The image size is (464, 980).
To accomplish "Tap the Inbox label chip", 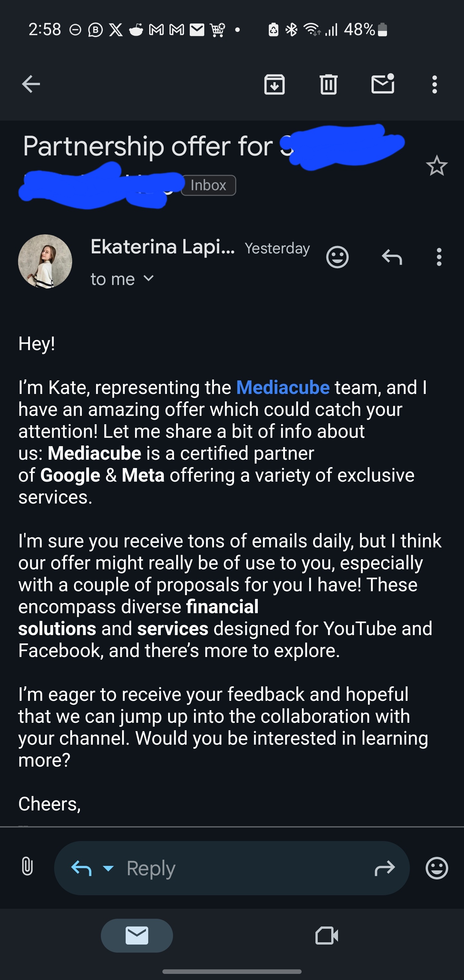I will click(x=208, y=185).
